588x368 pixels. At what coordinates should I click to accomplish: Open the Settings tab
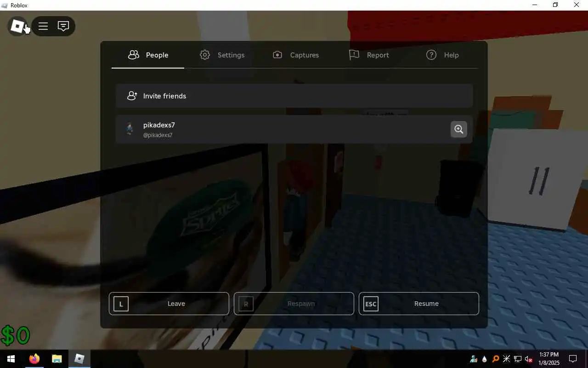point(222,55)
